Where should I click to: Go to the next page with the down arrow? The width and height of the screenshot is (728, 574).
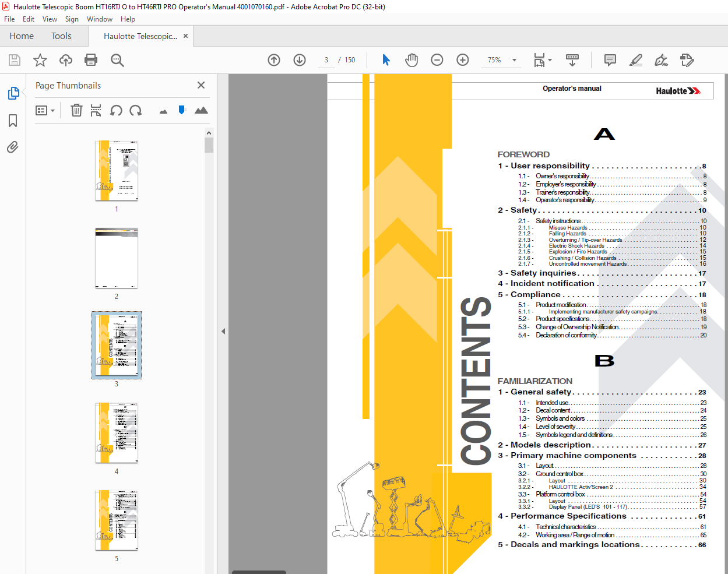tap(300, 60)
